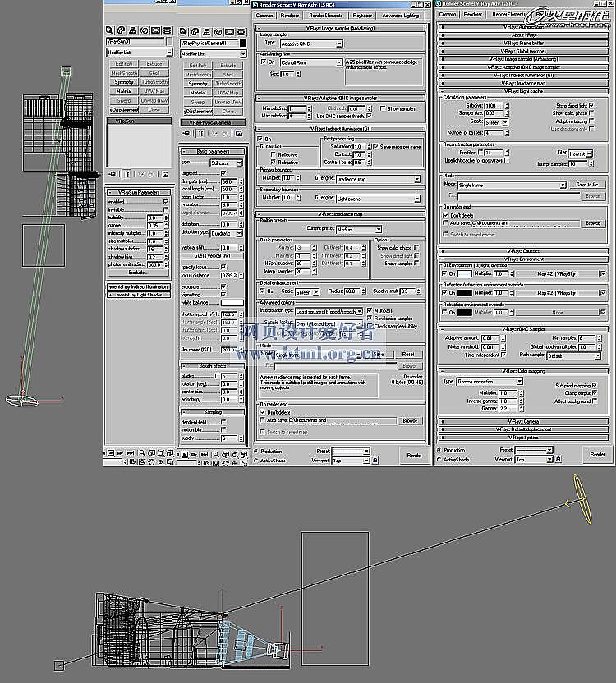The height and width of the screenshot is (683, 616).
Task: Toggle Show End Result under VRayPhysicalCamera stack
Action: (x=200, y=133)
